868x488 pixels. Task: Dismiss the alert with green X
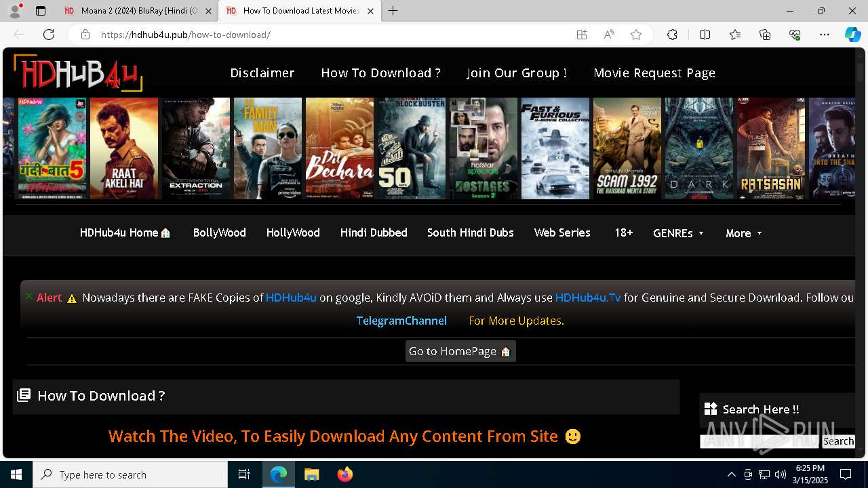coord(28,296)
